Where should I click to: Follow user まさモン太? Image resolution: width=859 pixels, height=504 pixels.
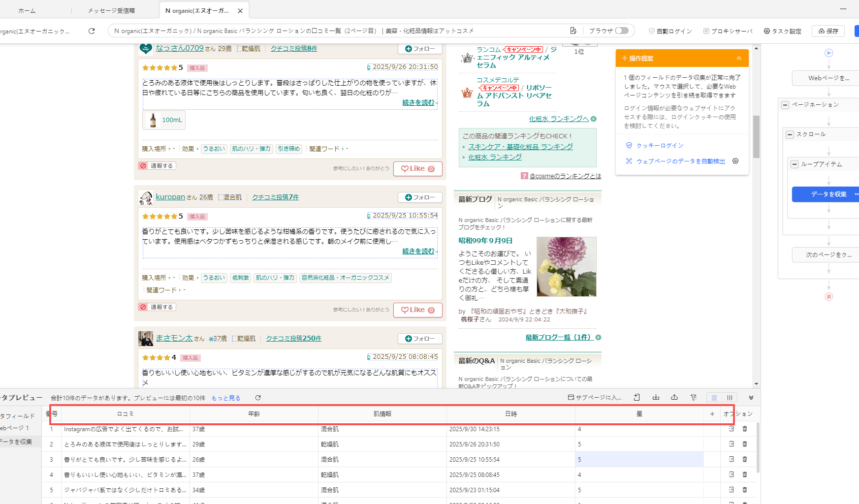pos(420,339)
